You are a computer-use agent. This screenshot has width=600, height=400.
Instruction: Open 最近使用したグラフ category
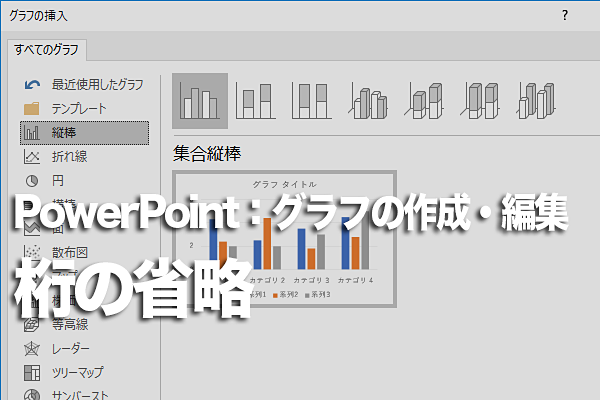(x=84, y=84)
